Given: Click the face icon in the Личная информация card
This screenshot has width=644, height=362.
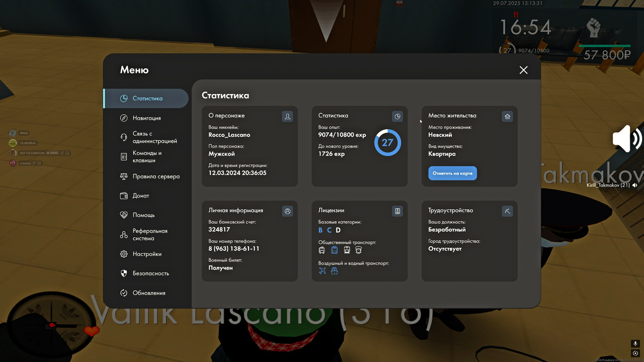Looking at the screenshot, I should [287, 211].
